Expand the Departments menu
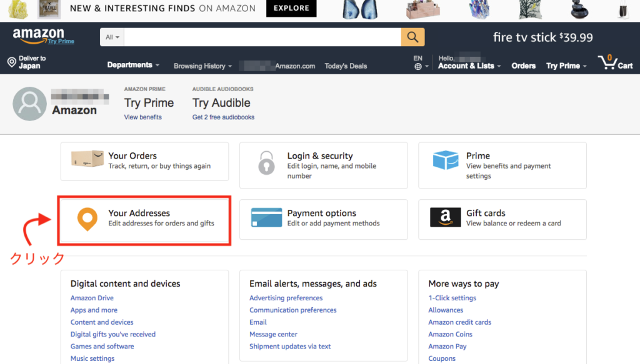Screen dimensions: 640x364 (133, 65)
